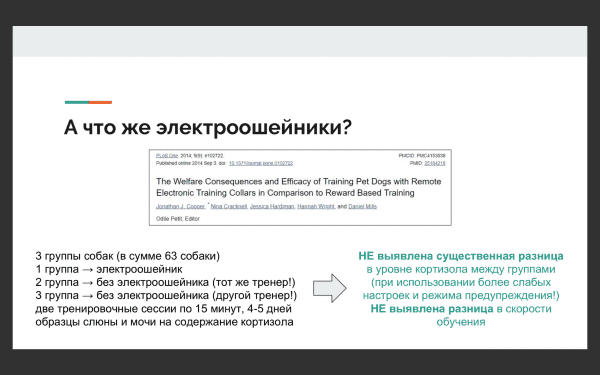Click the bold text 'НЕ выявлена разница'
The width and height of the screenshot is (600, 375).
[432, 309]
